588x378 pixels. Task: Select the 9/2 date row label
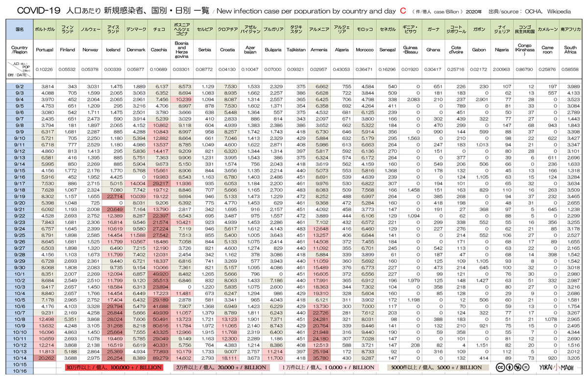[20, 86]
